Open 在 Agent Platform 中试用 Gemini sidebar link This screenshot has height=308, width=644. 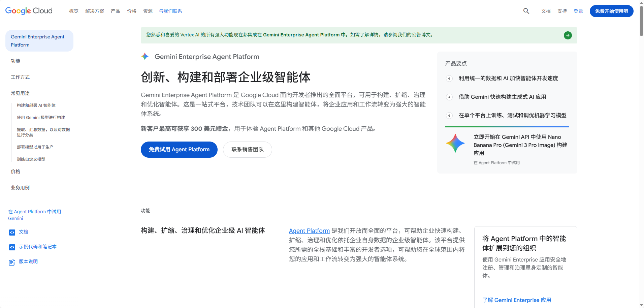35,215
